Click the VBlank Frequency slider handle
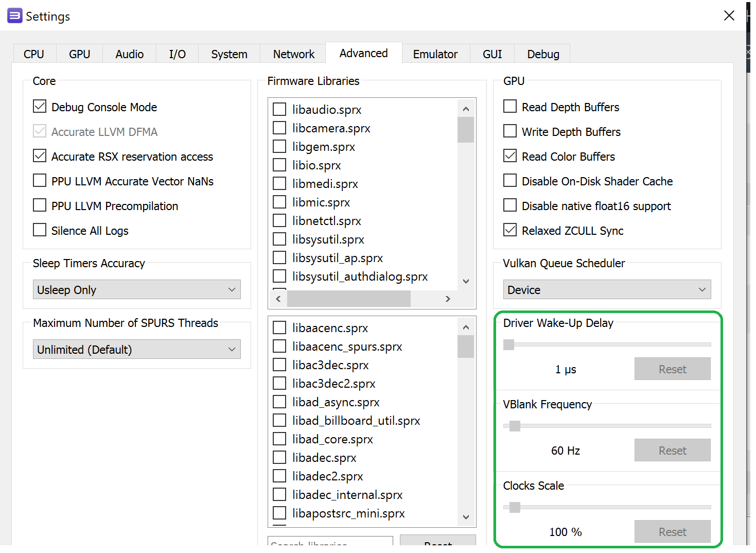Viewport: 756px width, 553px height. click(515, 426)
